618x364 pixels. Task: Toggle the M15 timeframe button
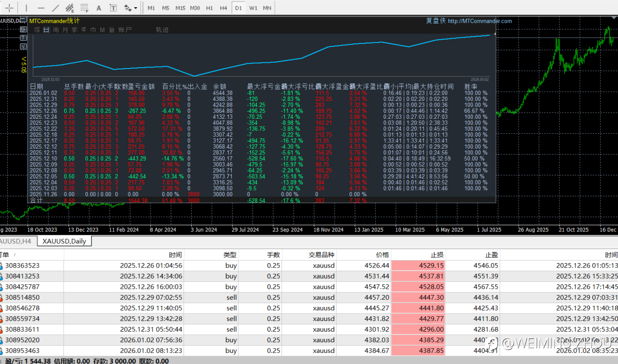tap(180, 8)
